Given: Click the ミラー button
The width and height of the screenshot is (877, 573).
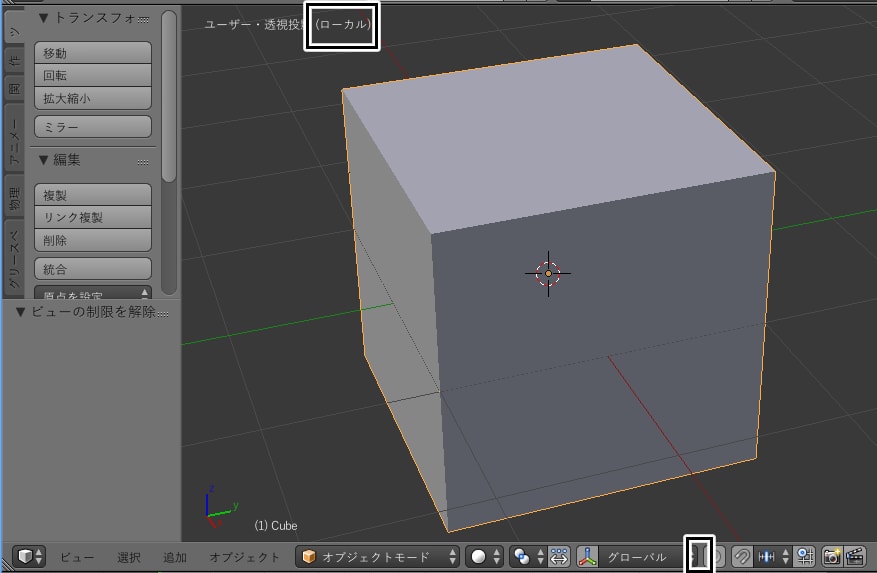Looking at the screenshot, I should pyautogui.click(x=93, y=127).
